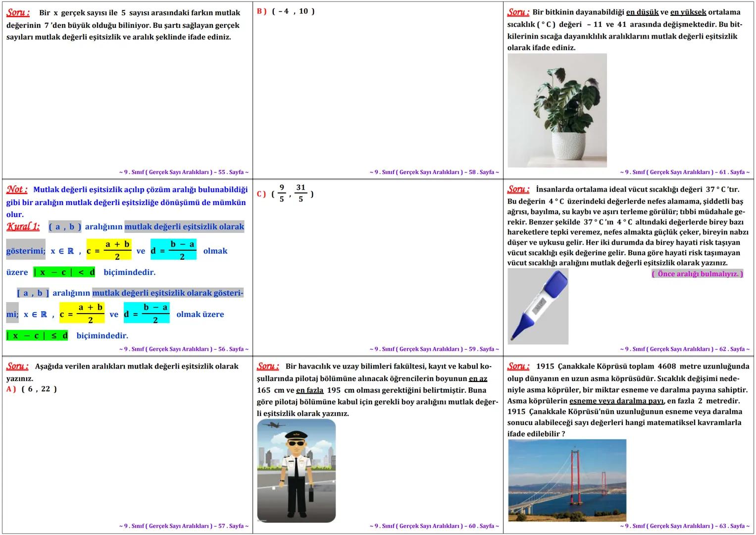Image resolution: width=756 pixels, height=535 pixels.
Task: Click the answer option C with fractions 9/5 and 31/5
Action: click(284, 194)
